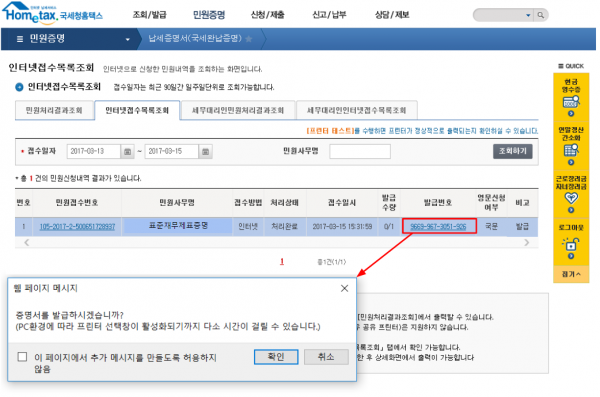Open application number 105-2017-2-500651728937 link
This screenshot has width=600, height=397.
coord(77,227)
